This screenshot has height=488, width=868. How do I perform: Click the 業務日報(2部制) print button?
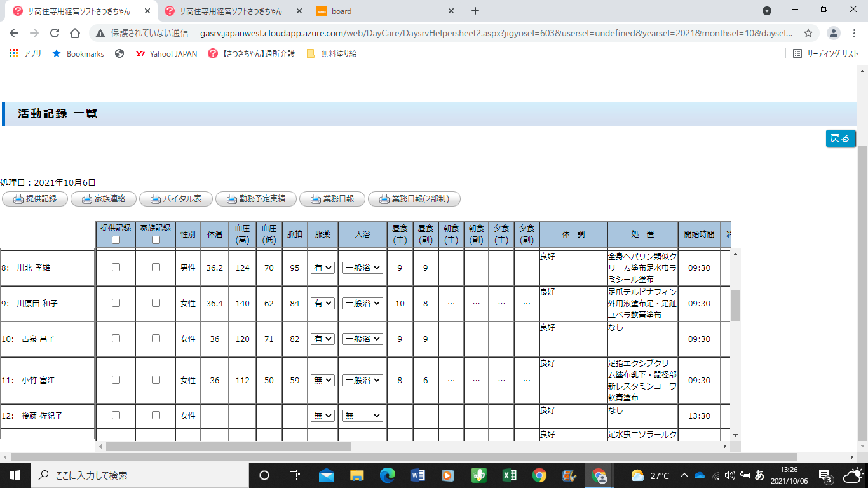coord(414,199)
